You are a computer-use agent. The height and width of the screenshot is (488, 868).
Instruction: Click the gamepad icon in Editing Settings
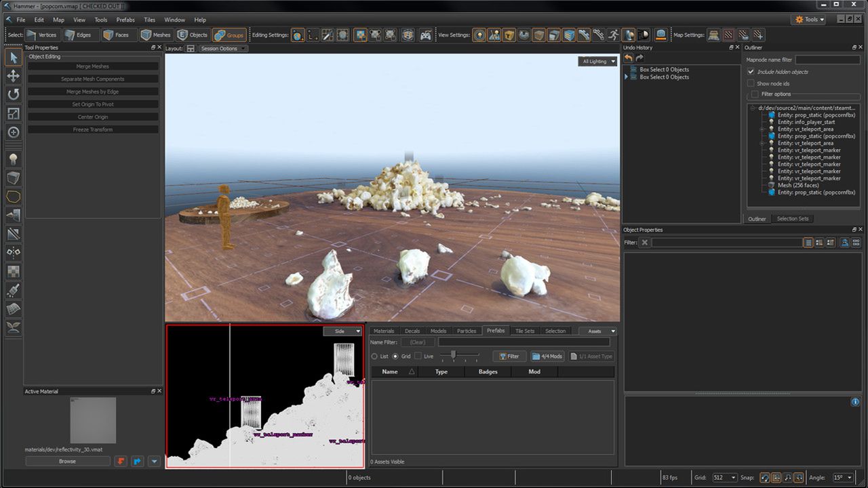coord(425,35)
